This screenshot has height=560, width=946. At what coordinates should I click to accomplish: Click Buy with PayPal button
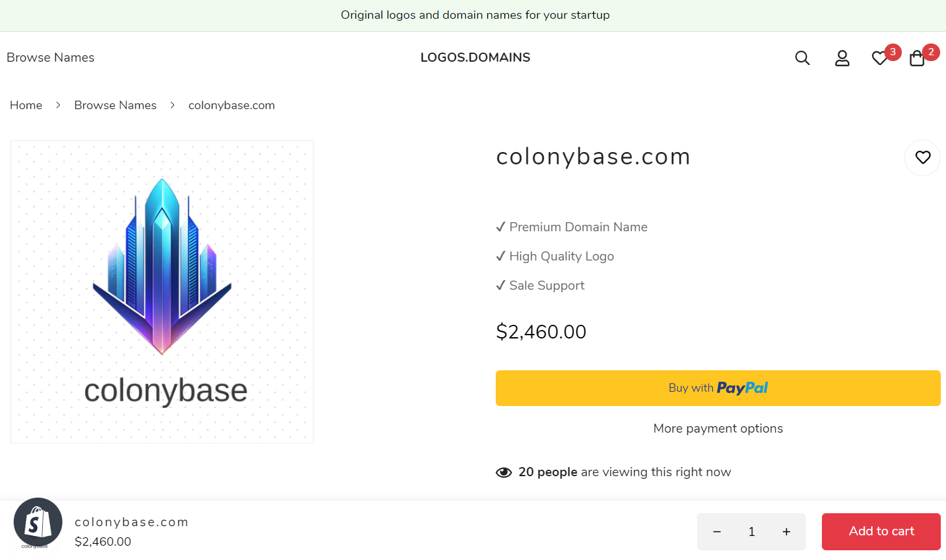click(x=718, y=388)
